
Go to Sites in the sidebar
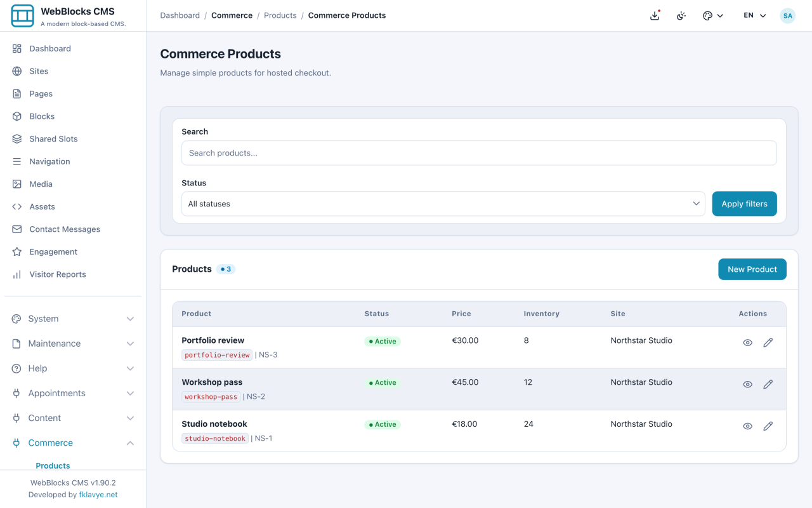(x=73, y=71)
